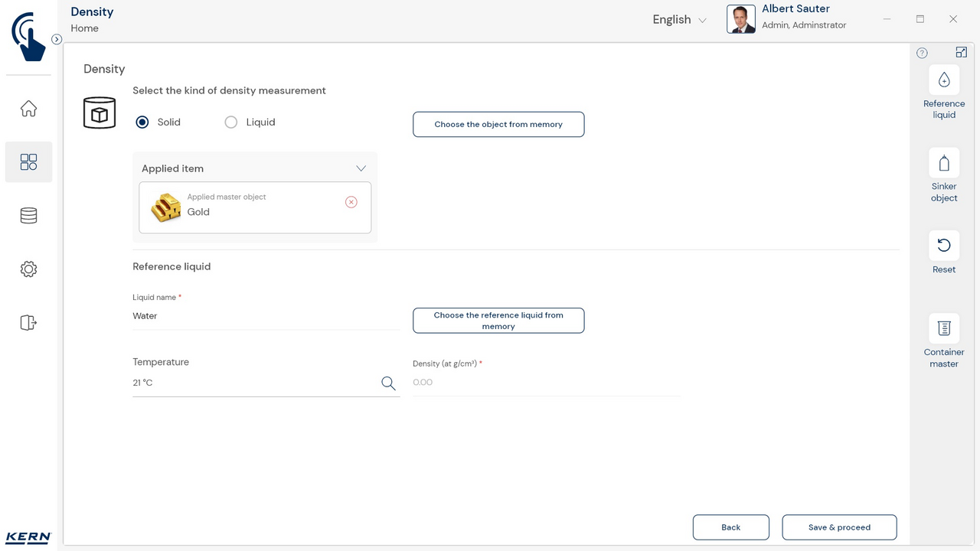Select the Liquid radio button

coord(231,122)
